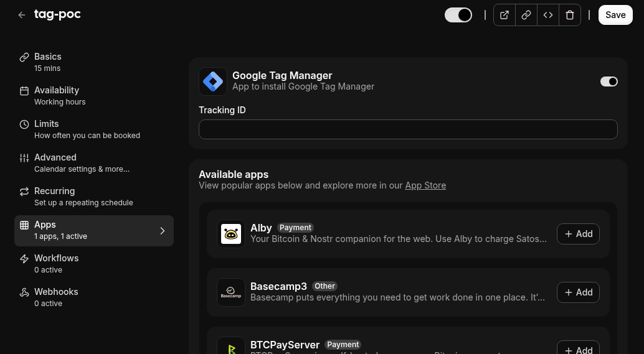Click the Basics link icon in sidebar
Screen dimensions: 644x354
coord(24,57)
